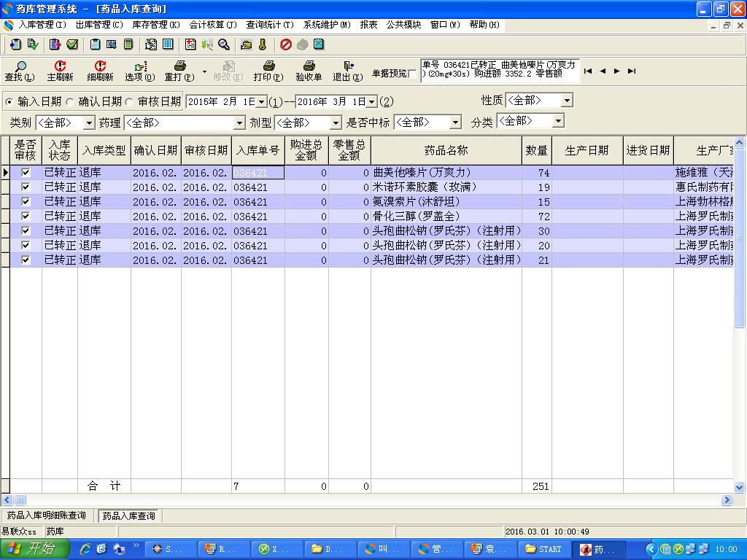This screenshot has height=560, width=747.
Task: Go to the previous record arrow
Action: [x=603, y=71]
